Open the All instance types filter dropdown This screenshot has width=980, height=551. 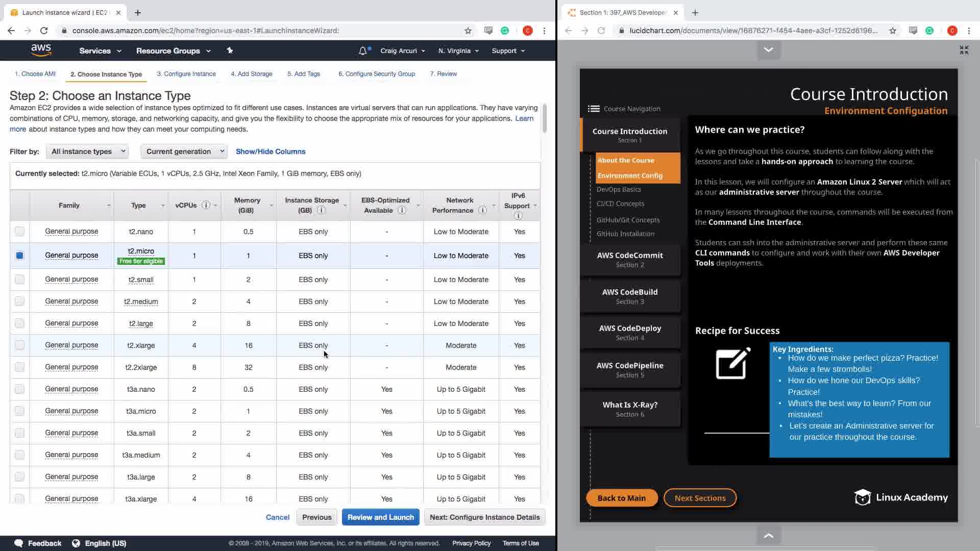[87, 152]
